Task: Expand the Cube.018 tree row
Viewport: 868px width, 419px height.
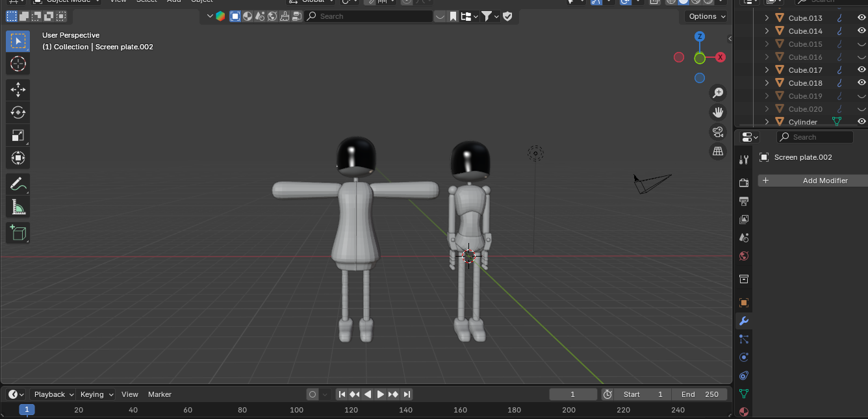Action: pos(767,83)
